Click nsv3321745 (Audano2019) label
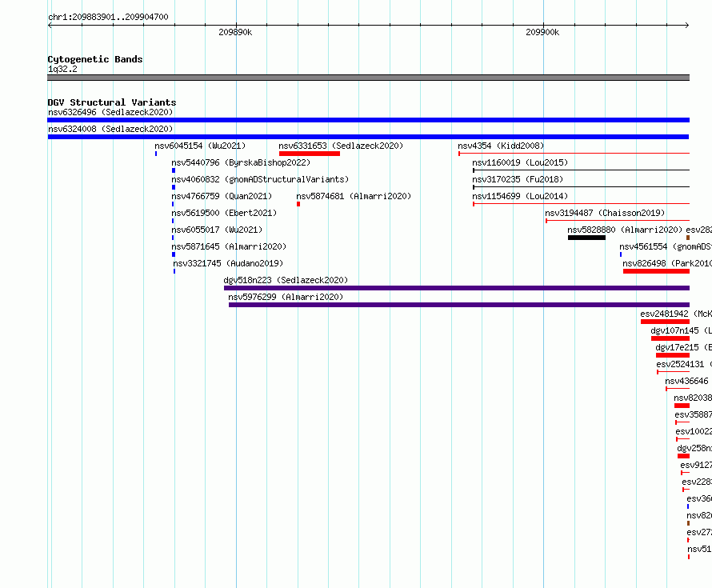This screenshot has width=712, height=588. coord(227,263)
